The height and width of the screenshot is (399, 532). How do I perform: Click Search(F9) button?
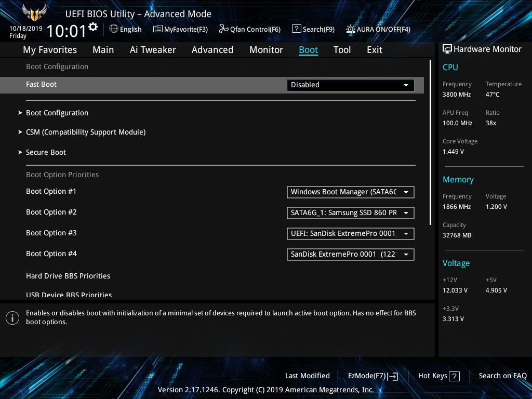pos(313,29)
